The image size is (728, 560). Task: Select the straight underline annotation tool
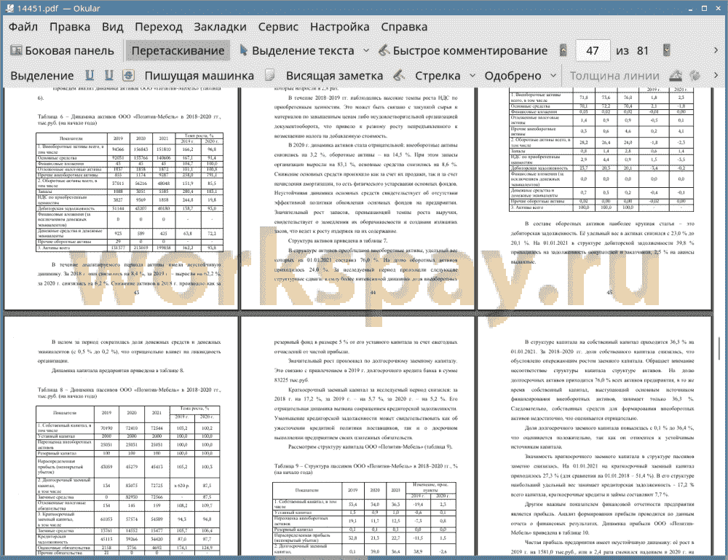pos(89,76)
